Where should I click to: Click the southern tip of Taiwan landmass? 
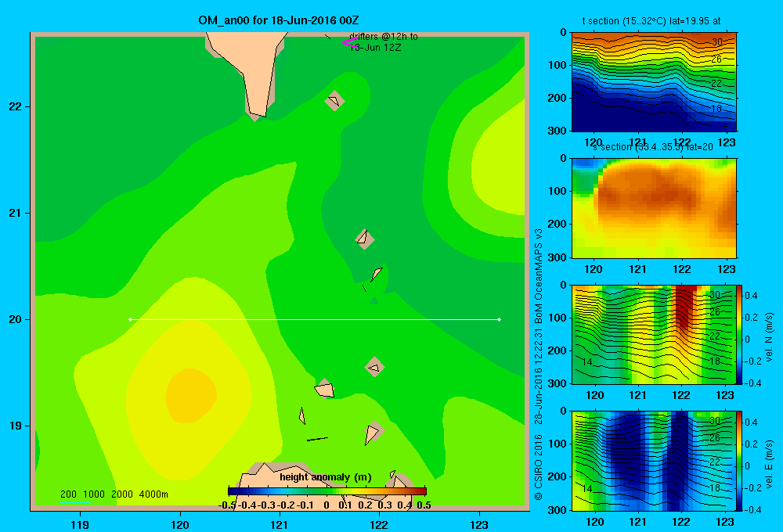(x=258, y=113)
